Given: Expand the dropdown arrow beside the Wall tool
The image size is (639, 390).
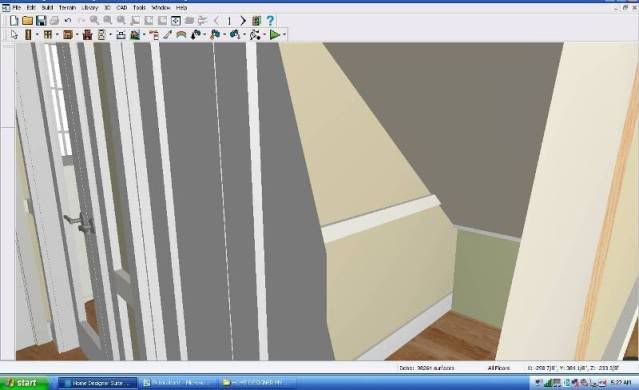Looking at the screenshot, I should point(37,35).
